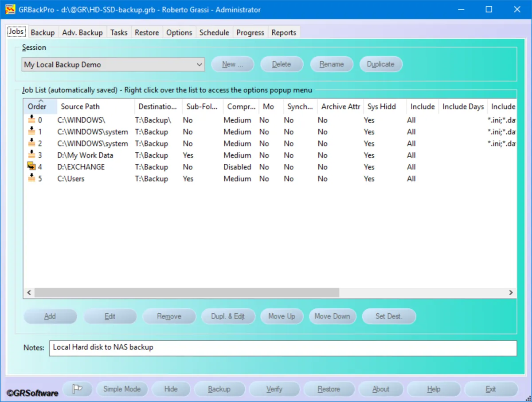Open the Session dropdown list
The image size is (532, 402).
(x=113, y=64)
